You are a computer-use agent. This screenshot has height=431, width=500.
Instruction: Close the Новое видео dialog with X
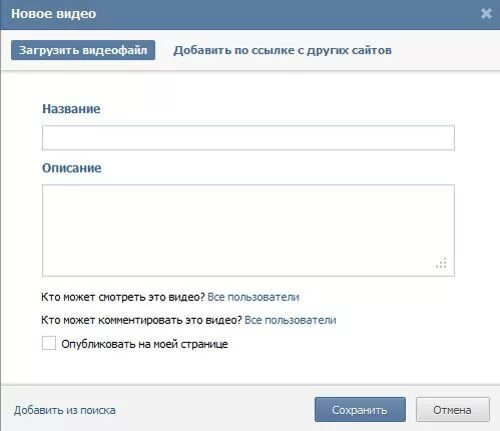pyautogui.click(x=486, y=14)
